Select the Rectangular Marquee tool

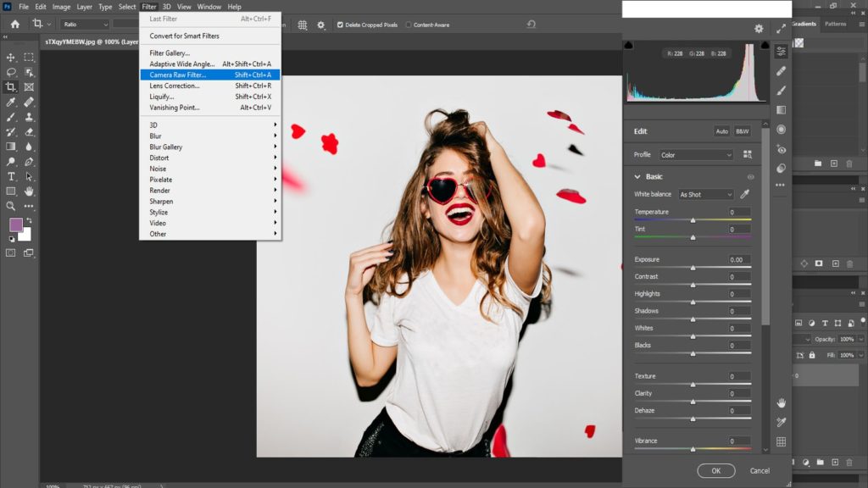[x=29, y=57]
